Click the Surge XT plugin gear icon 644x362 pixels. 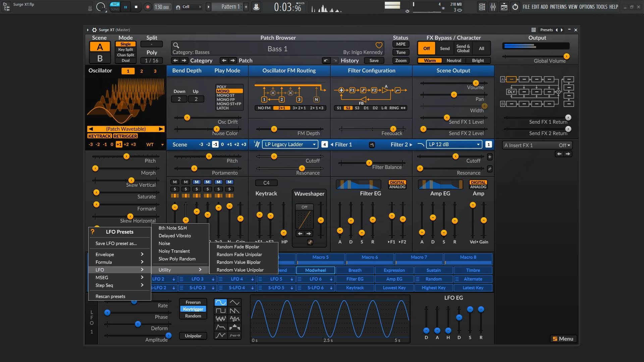(x=95, y=30)
